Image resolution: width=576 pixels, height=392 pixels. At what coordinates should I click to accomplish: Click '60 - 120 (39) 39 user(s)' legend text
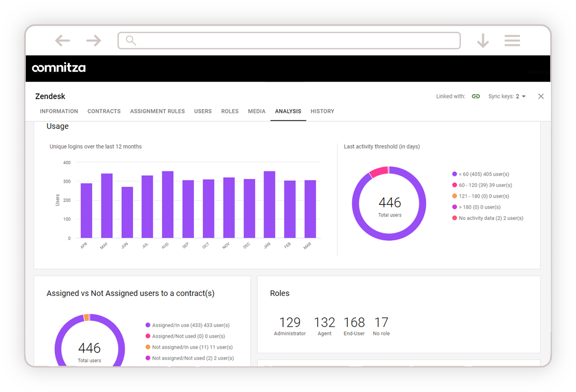[x=485, y=185]
